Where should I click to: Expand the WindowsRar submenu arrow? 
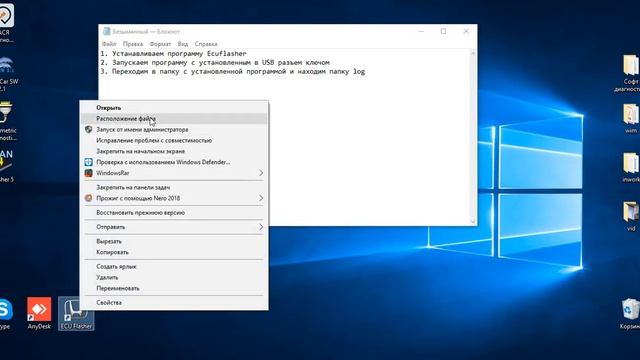point(261,173)
